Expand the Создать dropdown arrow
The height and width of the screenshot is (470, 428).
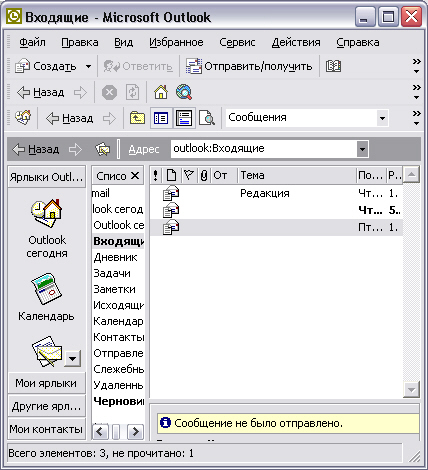tap(88, 67)
